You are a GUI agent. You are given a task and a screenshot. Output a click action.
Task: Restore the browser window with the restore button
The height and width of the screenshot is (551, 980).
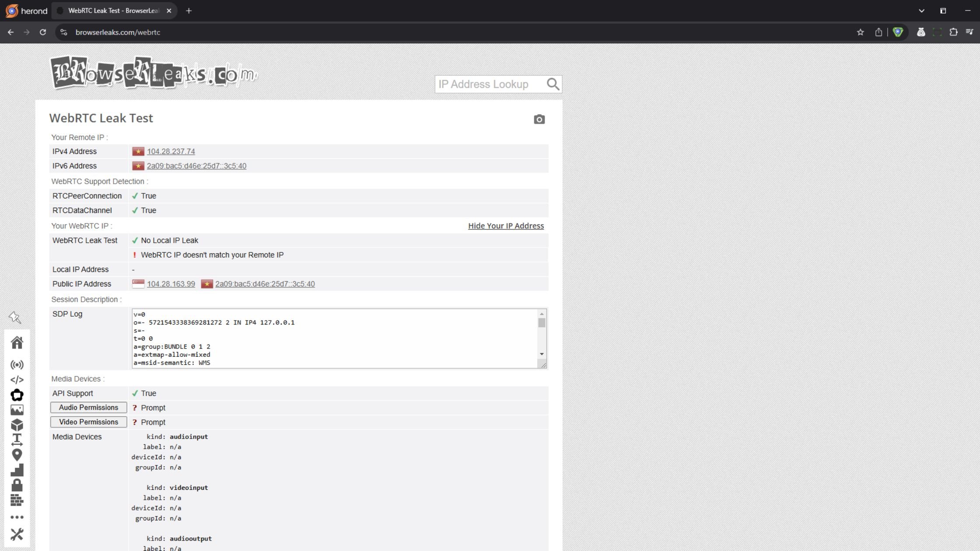(943, 11)
